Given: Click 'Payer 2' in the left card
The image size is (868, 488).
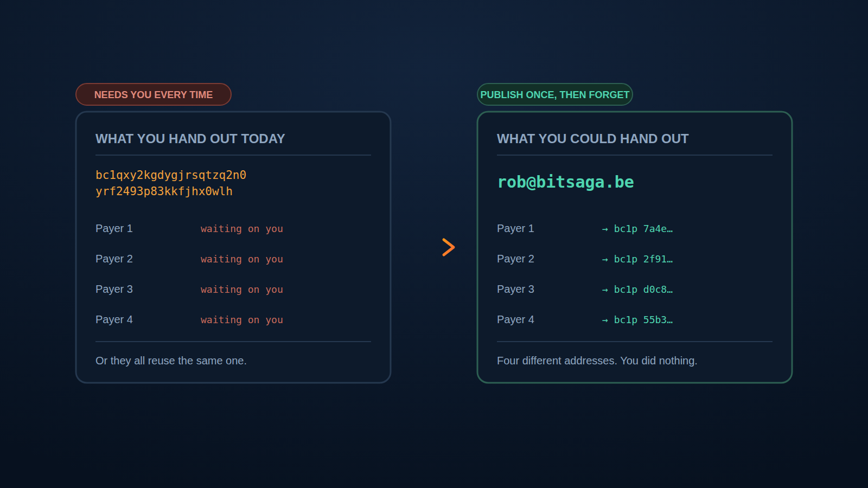Looking at the screenshot, I should coord(114,259).
